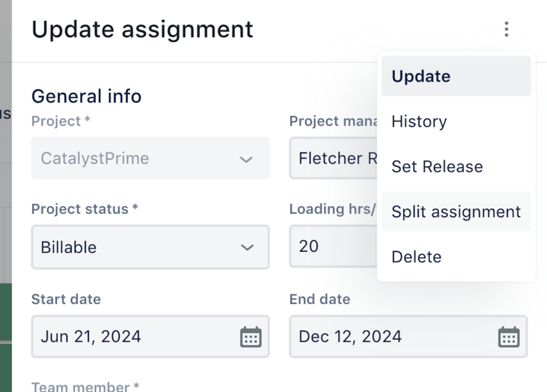
Task: Open the three-dot options menu
Action: 506,29
